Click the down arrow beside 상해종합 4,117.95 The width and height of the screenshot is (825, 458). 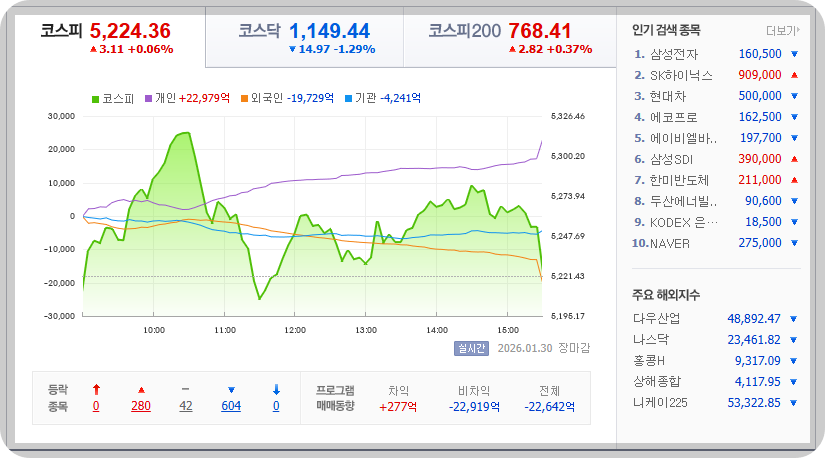tap(793, 382)
